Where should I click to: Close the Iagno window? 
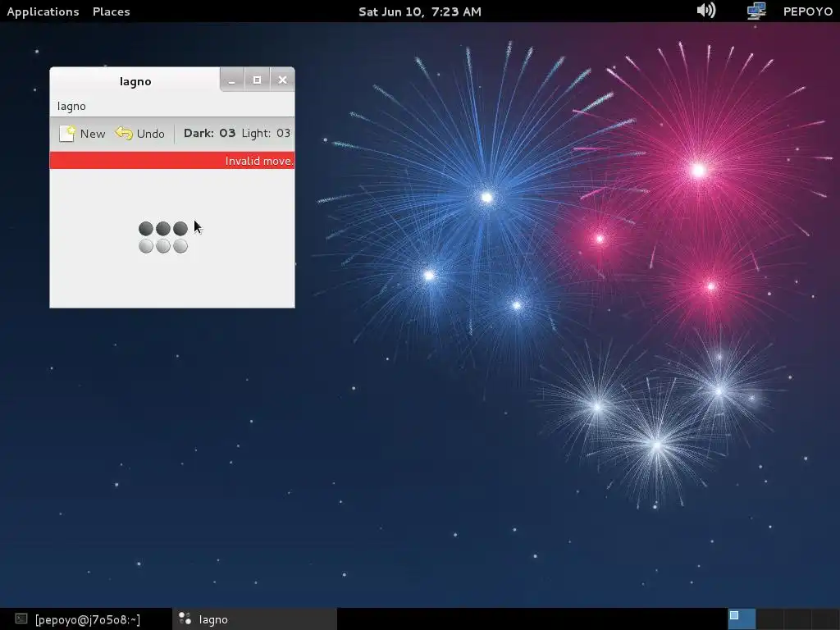pos(282,80)
